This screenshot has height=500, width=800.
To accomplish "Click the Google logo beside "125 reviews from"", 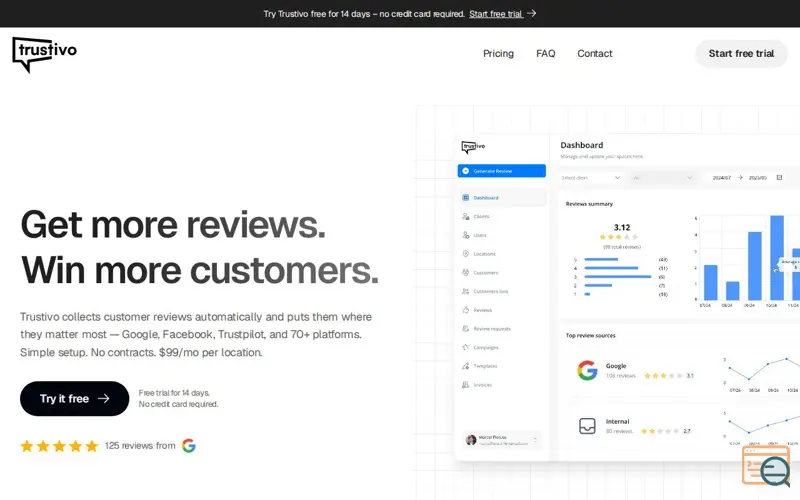I will [189, 445].
